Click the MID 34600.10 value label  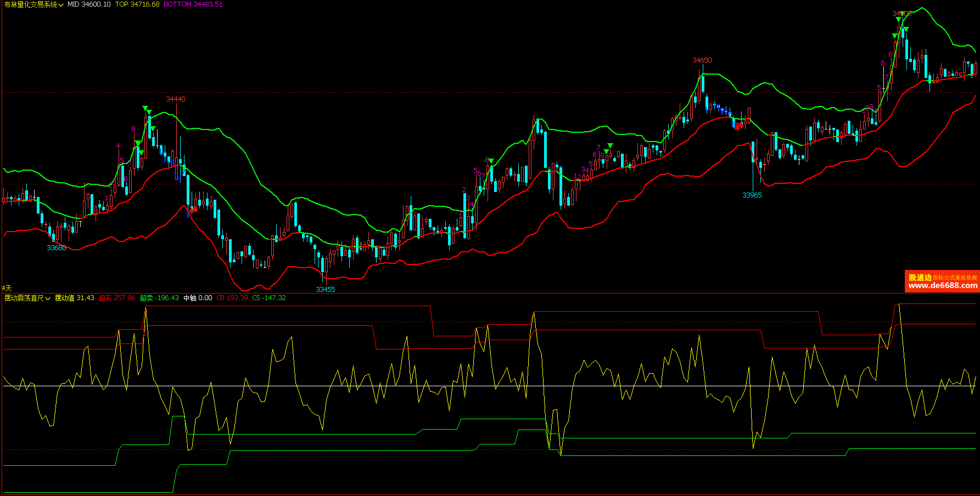(x=89, y=4)
